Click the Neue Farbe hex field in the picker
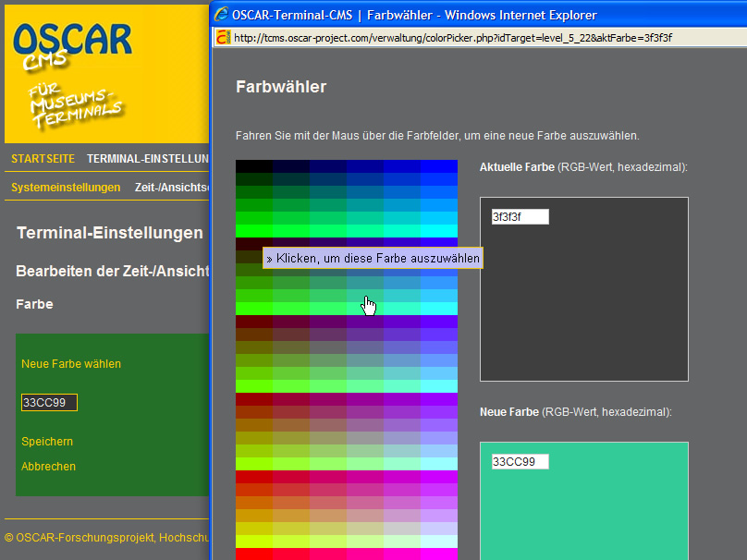Image resolution: width=747 pixels, height=560 pixels. click(x=520, y=461)
